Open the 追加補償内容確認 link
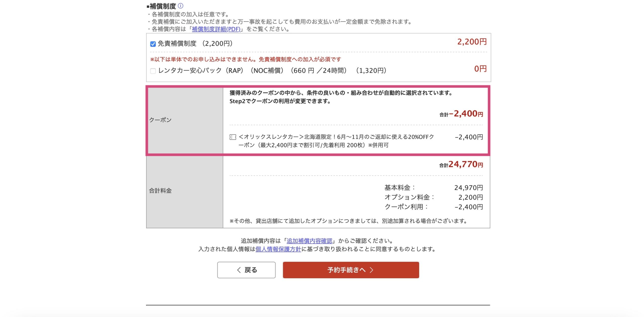 click(x=309, y=241)
